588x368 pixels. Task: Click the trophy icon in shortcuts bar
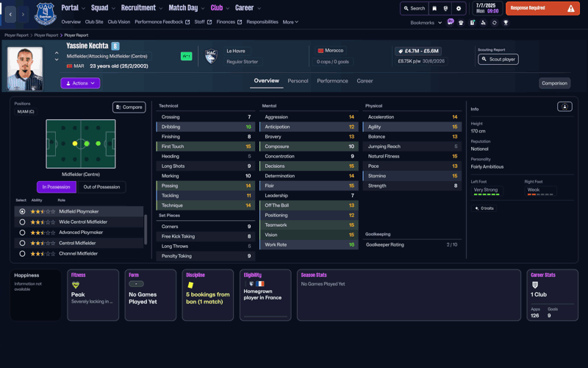tap(506, 23)
